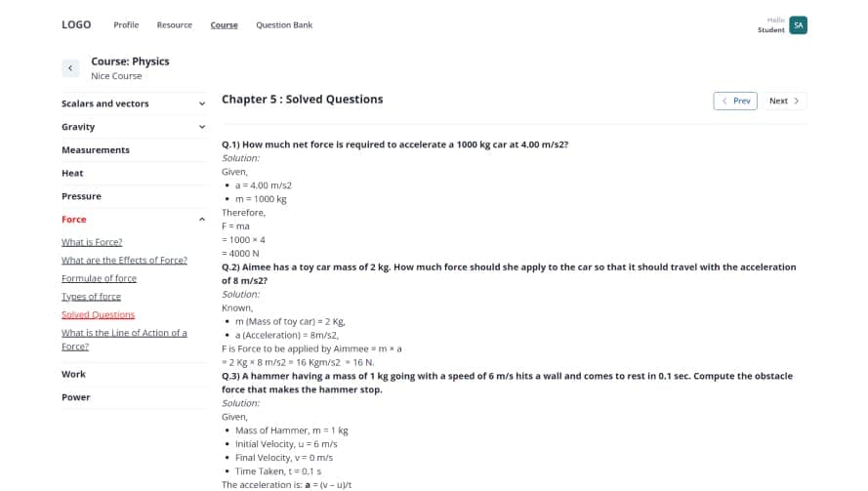Open the Resource menu item

click(175, 24)
